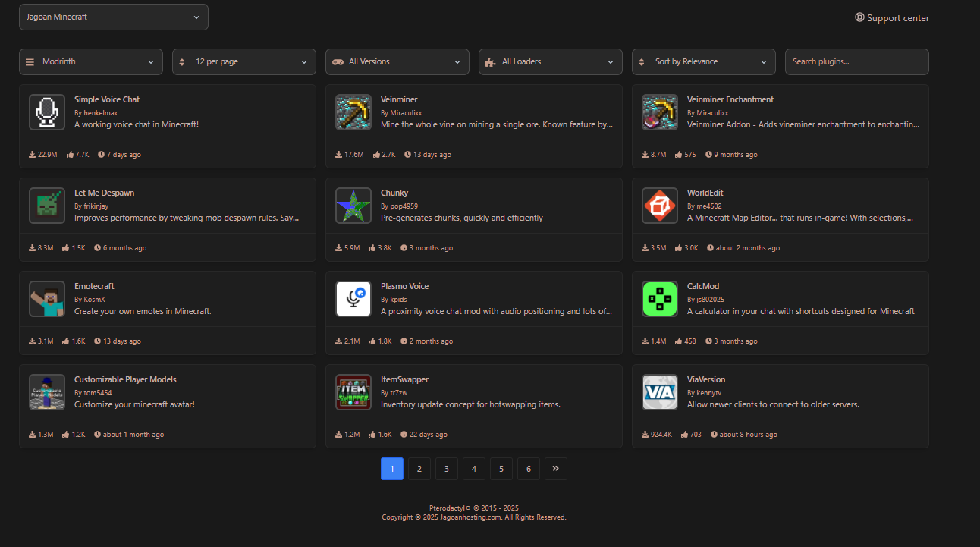Click the gamepad icon in All Versions
Screen dimensions: 980x547
338,62
